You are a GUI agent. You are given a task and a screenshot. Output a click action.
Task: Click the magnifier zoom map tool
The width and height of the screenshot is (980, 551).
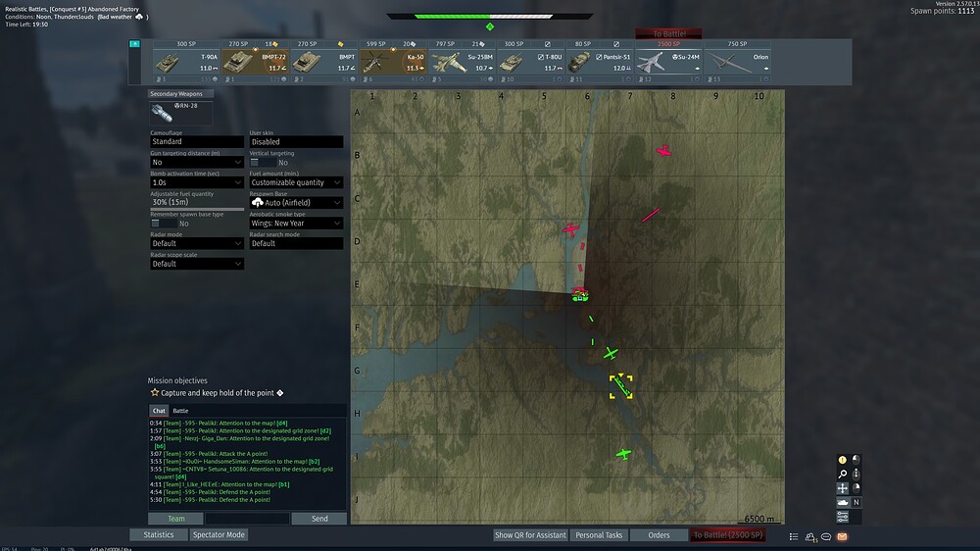(x=843, y=475)
